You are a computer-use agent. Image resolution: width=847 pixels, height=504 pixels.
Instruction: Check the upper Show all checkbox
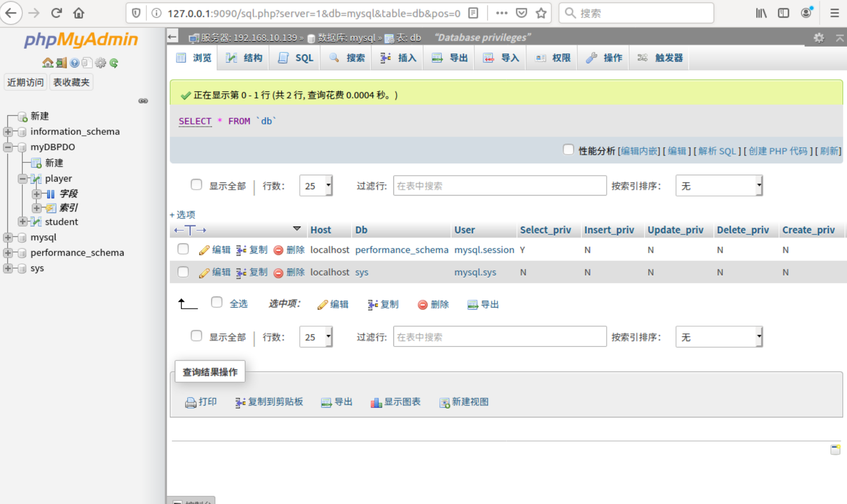196,185
